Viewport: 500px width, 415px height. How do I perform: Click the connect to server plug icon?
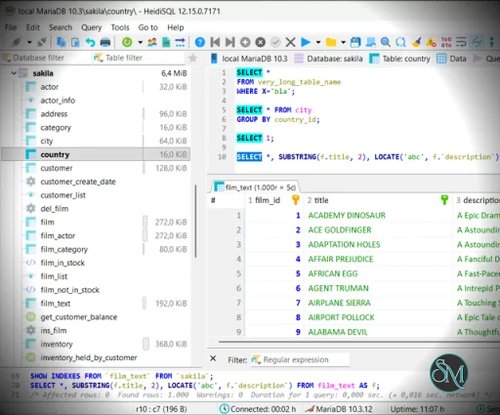pos(16,42)
